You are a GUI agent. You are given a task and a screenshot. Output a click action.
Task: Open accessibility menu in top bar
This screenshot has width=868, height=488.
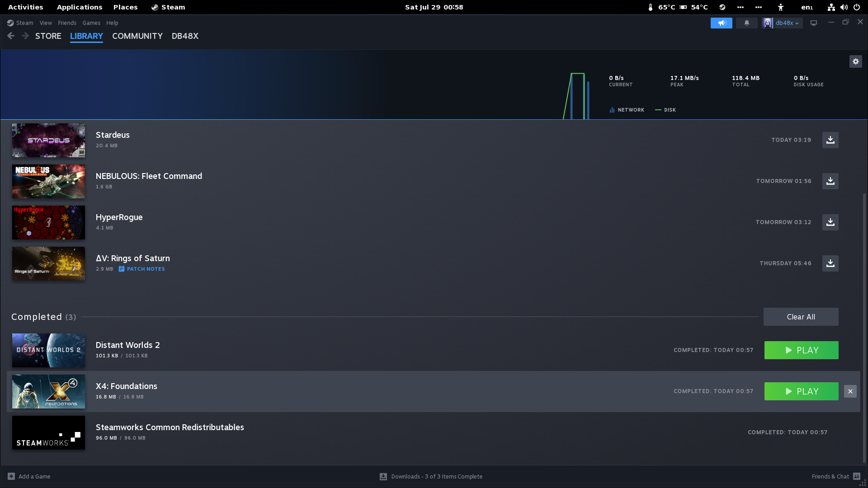pyautogui.click(x=780, y=7)
